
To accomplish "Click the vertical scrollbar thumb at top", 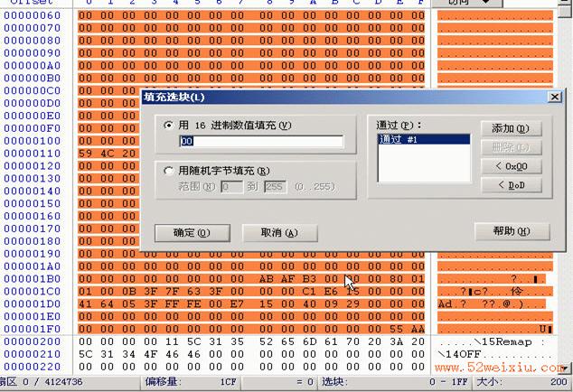I will point(565,12).
